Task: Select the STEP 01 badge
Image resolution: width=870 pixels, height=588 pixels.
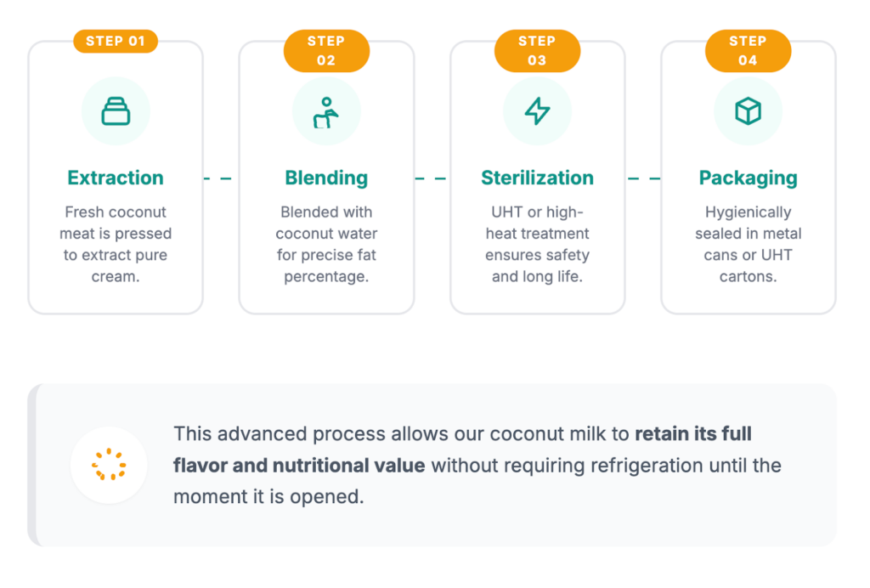Action: tap(116, 41)
